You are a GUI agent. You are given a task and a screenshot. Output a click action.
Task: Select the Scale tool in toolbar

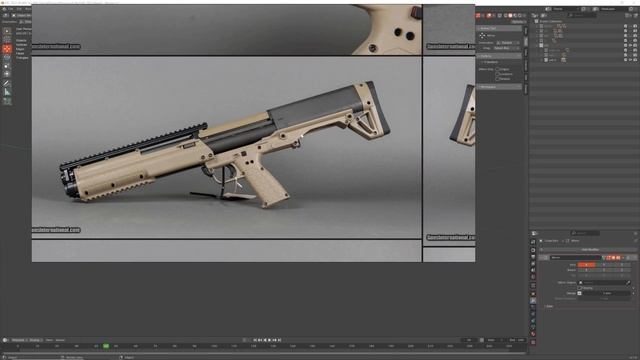point(7,66)
